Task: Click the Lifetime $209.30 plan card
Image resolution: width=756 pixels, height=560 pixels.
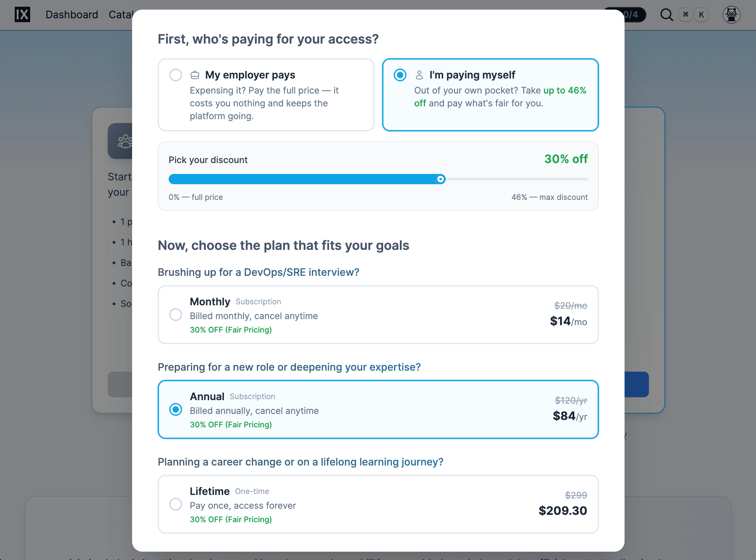Action: pyautogui.click(x=378, y=504)
